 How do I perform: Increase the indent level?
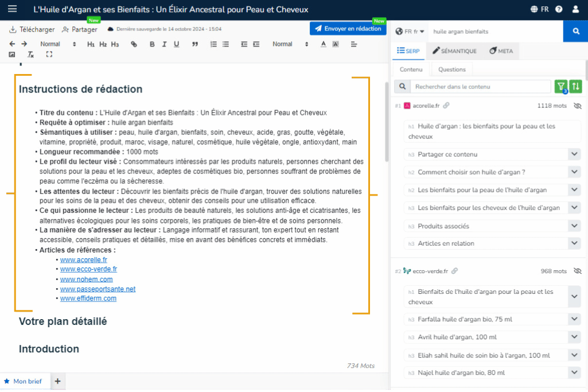[256, 44]
